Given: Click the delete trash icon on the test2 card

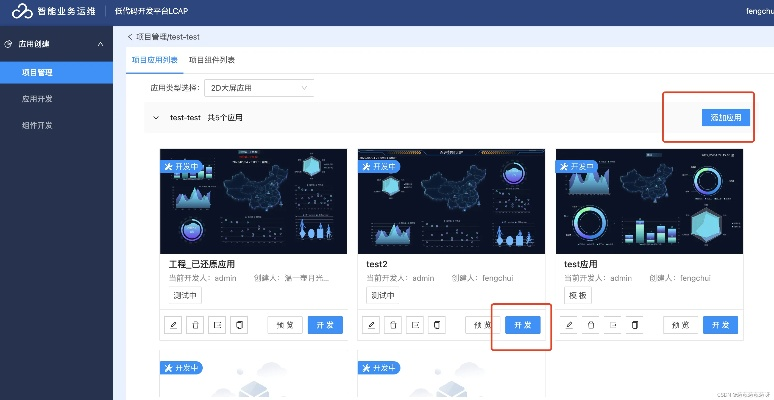Looking at the screenshot, I should point(394,325).
